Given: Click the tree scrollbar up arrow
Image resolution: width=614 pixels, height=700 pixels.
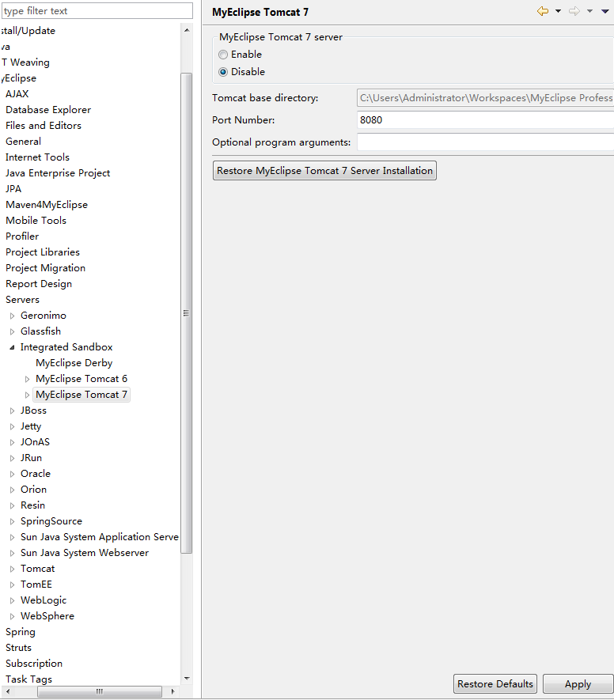Looking at the screenshot, I should point(187,30).
